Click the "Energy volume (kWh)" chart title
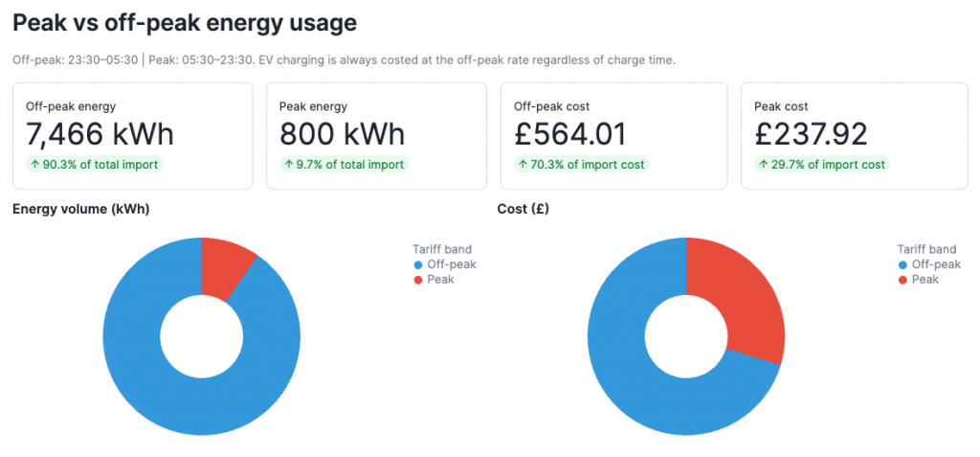 (81, 208)
